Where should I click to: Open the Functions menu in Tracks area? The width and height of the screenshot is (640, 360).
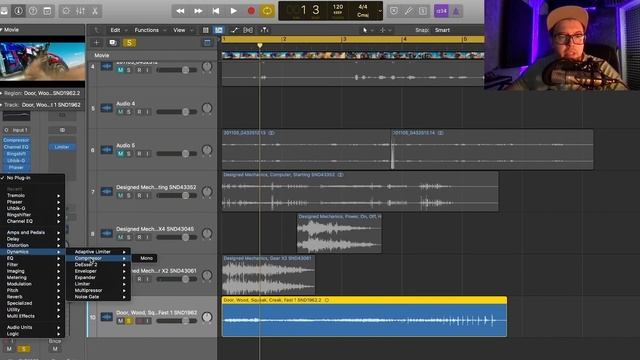click(x=147, y=30)
